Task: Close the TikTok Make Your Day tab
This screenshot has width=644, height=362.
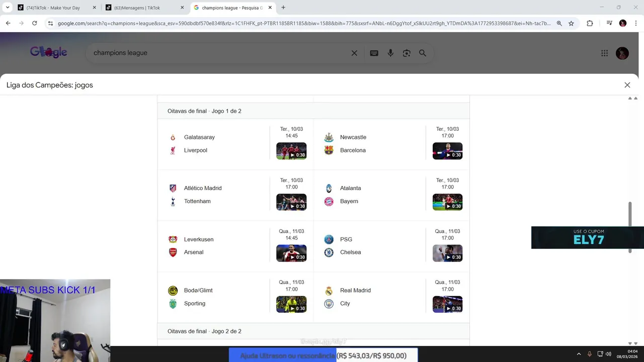Action: point(94,8)
